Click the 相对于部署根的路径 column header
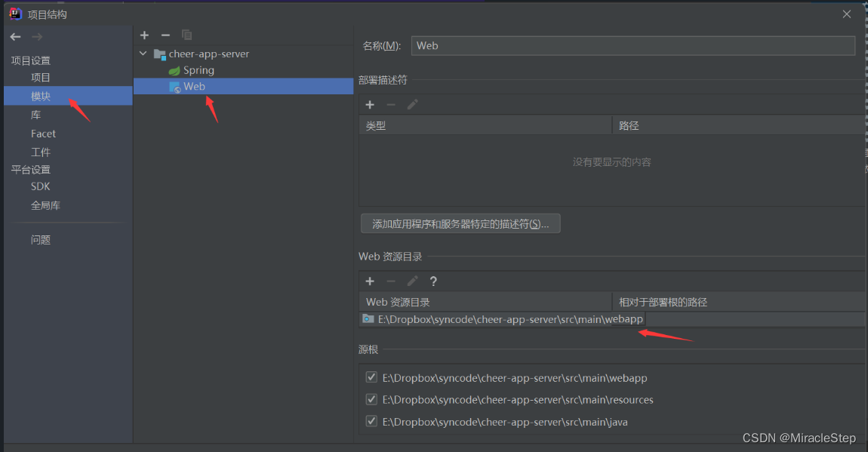 coord(738,302)
